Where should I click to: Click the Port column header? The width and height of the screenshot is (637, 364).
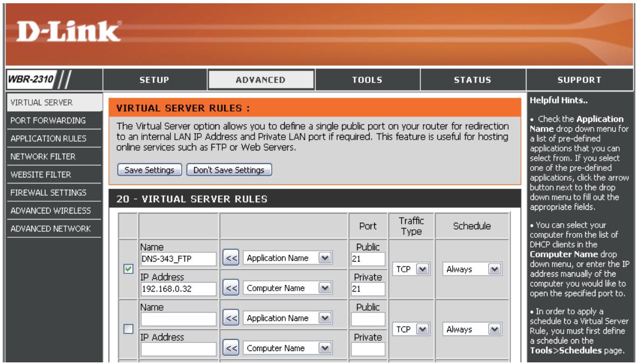(x=368, y=226)
